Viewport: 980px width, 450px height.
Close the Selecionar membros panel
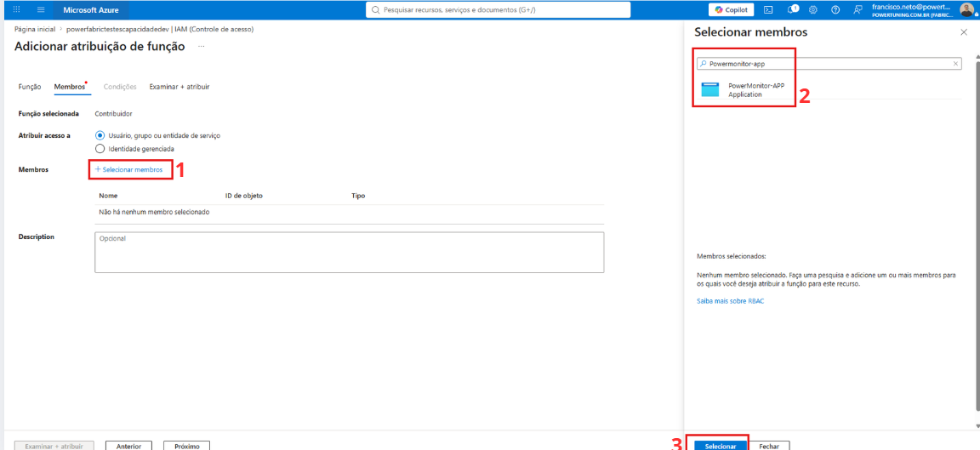pos(964,31)
